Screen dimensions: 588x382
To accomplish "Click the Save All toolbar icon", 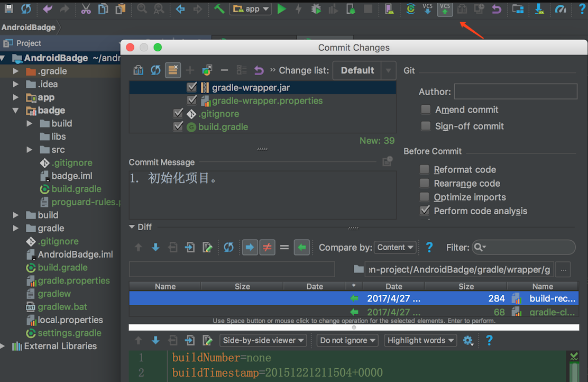I will coord(8,8).
